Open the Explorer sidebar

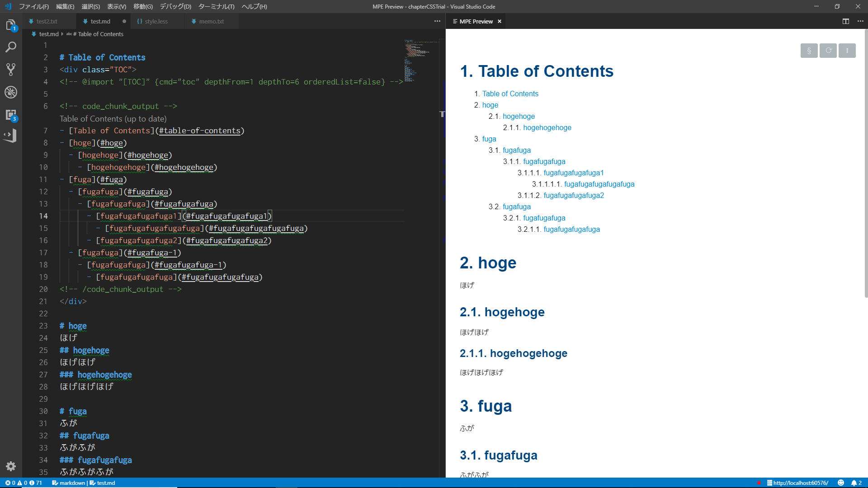(11, 26)
